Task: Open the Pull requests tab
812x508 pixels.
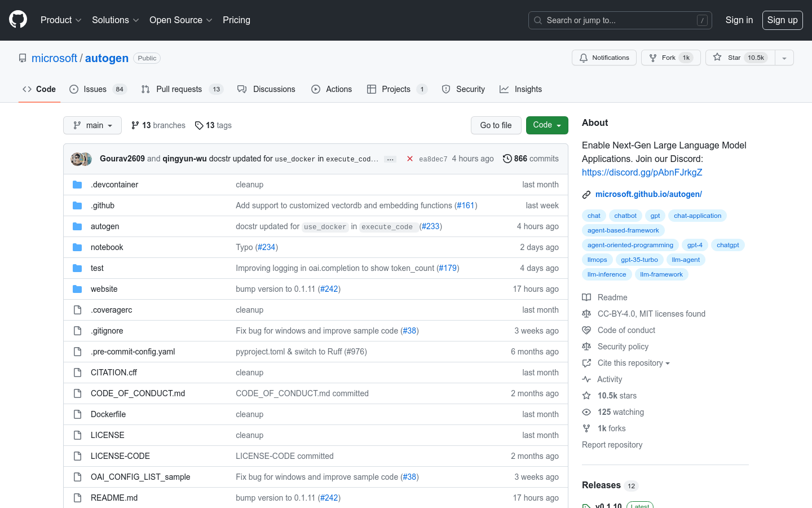Action: click(182, 89)
